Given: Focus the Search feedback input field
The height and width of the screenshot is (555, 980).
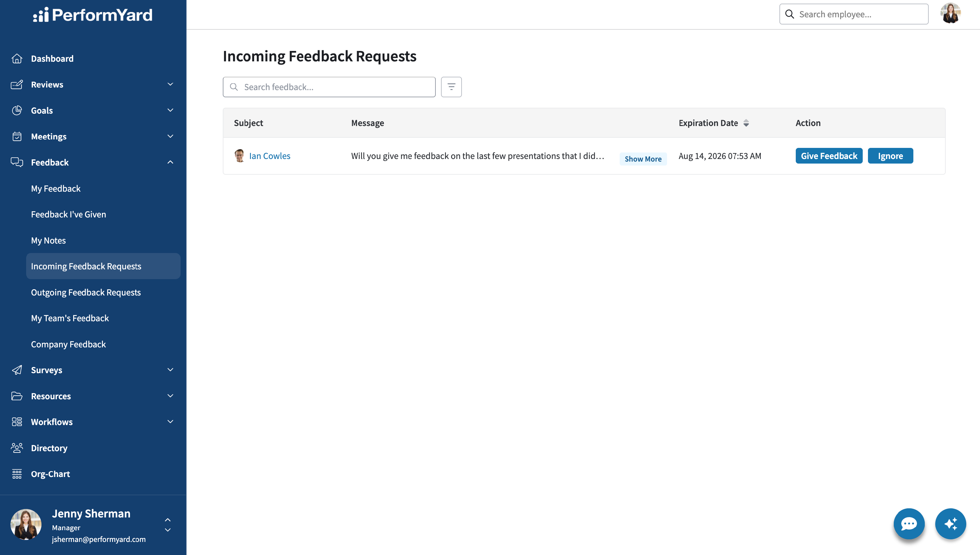Looking at the screenshot, I should coord(329,87).
